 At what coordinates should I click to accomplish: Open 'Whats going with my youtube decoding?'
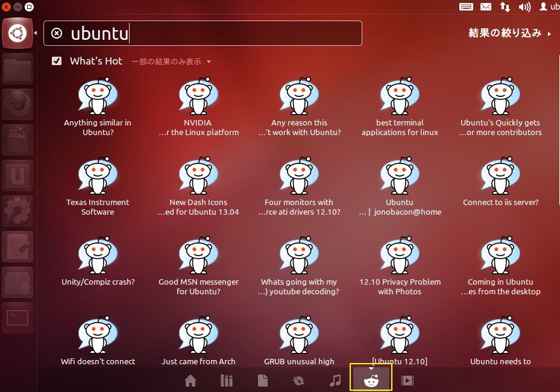pyautogui.click(x=299, y=266)
